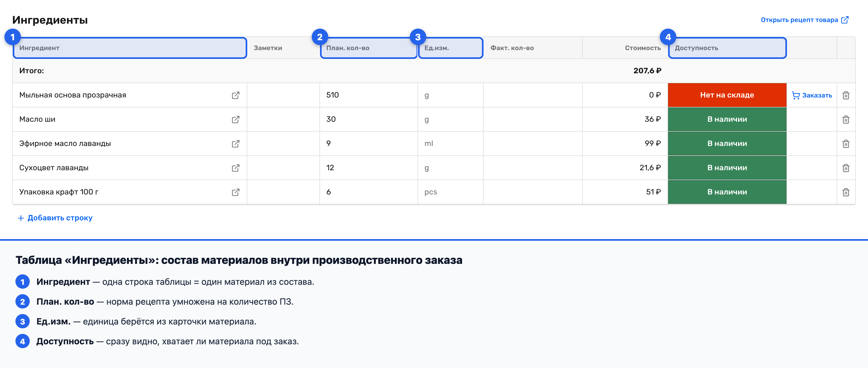Click the ingredient name Мыльная основа прозрачная
This screenshot has width=868, height=368.
(72, 95)
